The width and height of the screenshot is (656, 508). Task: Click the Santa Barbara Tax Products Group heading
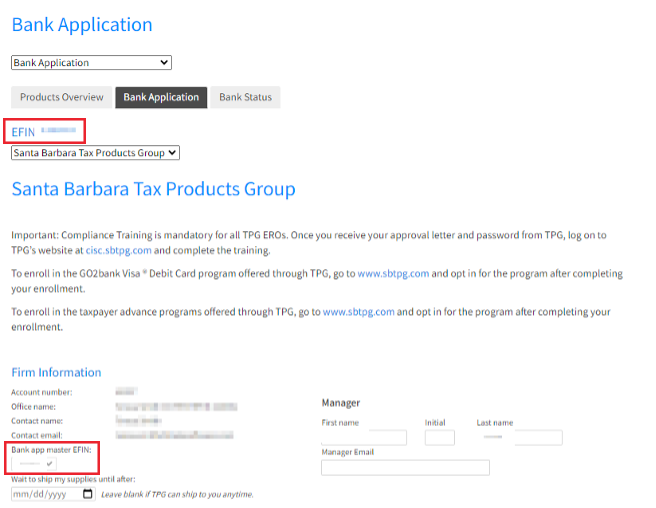pos(153,189)
